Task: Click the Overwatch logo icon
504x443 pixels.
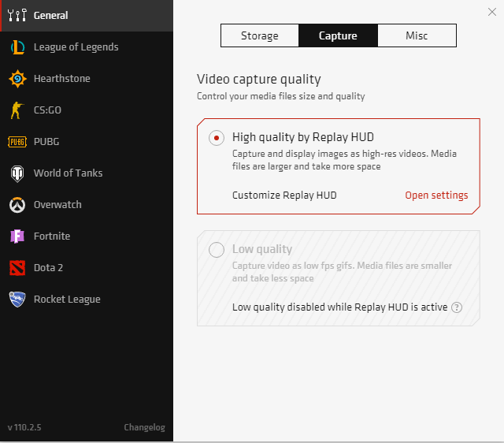Action: click(17, 205)
